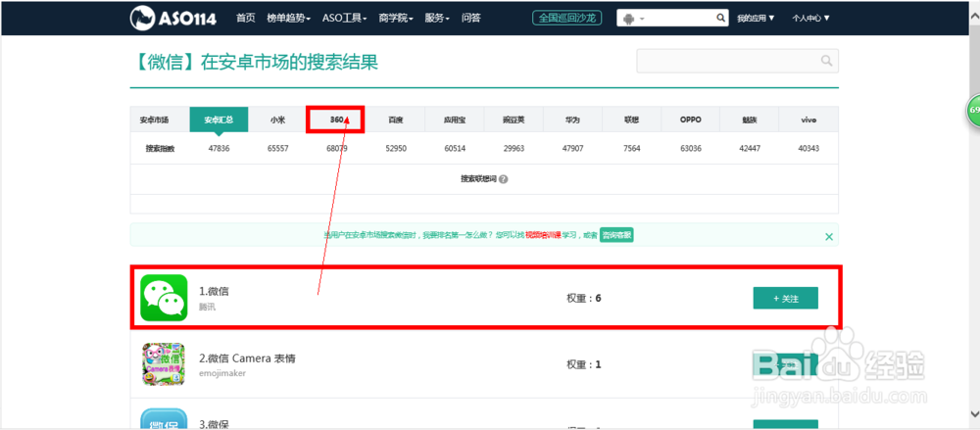The image size is (980, 430).
Task: Click the 腾讯 developer name
Action: tap(206, 308)
